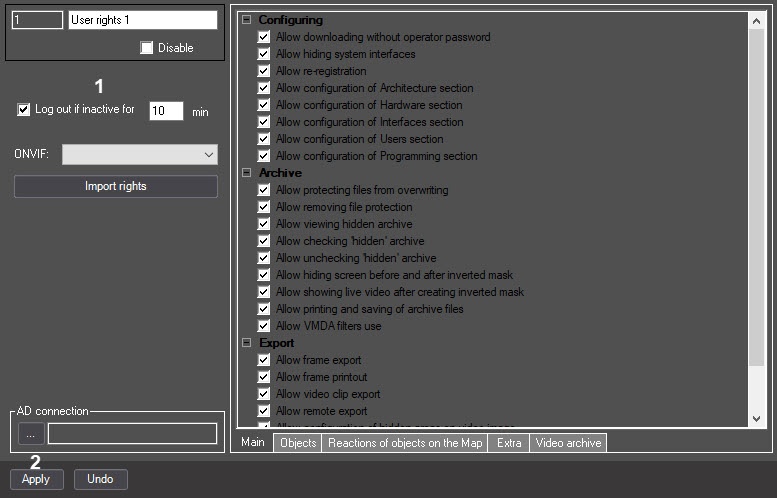Collapse the Export tree group
The image size is (777, 498).
click(246, 342)
